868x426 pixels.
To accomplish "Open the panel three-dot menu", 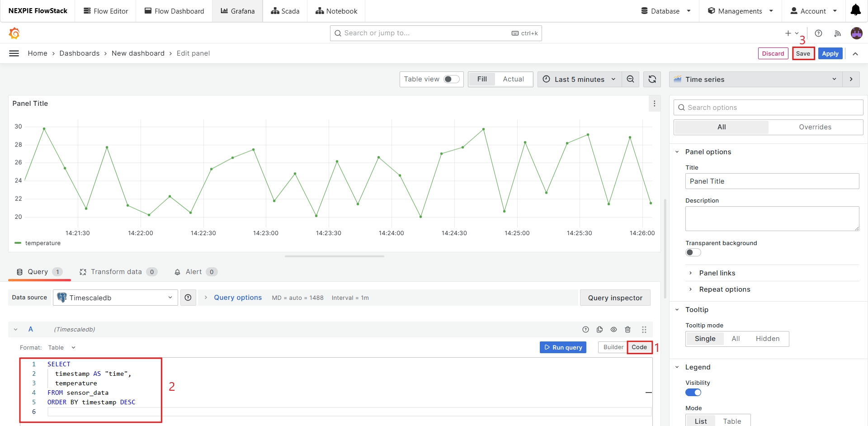I will click(x=654, y=104).
